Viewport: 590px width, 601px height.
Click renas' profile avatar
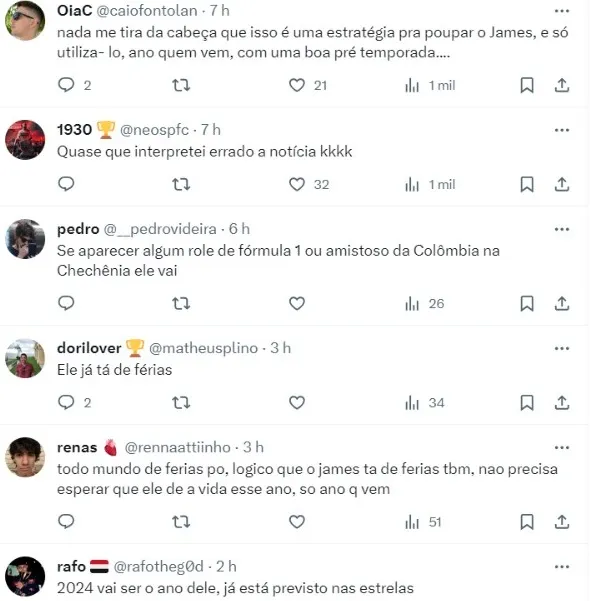point(25,457)
